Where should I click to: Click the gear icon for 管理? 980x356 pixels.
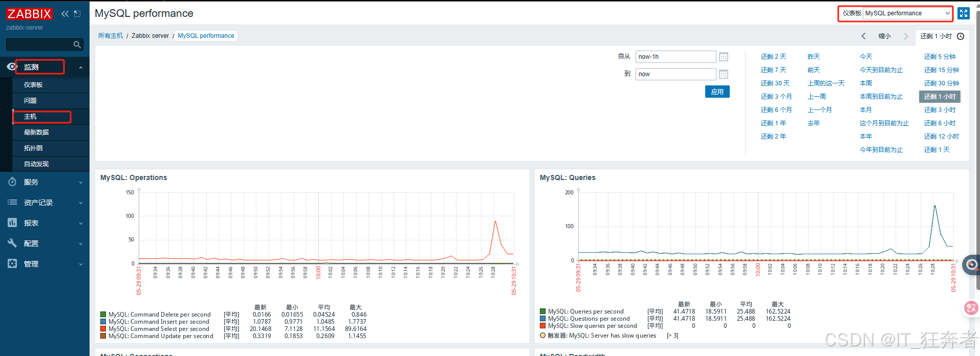point(12,263)
